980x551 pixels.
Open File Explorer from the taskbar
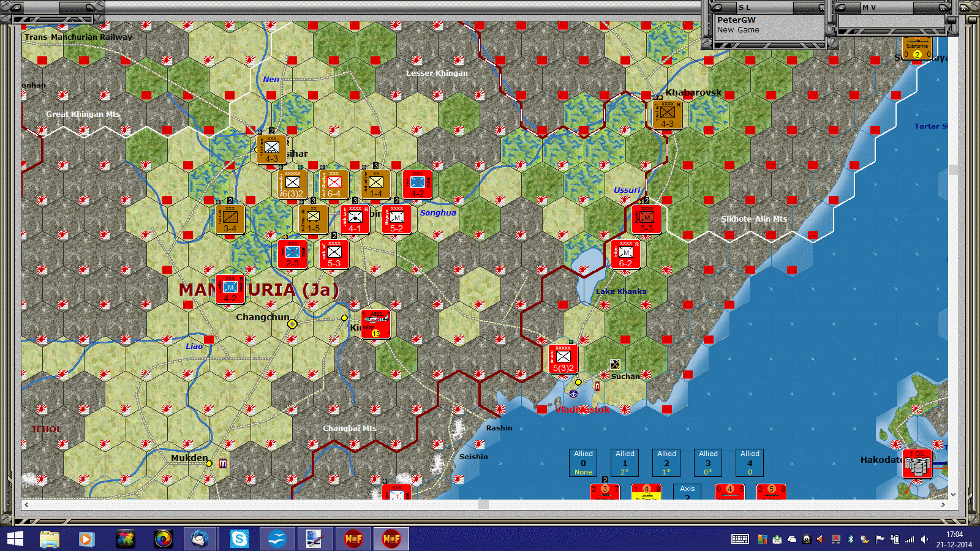(50, 539)
